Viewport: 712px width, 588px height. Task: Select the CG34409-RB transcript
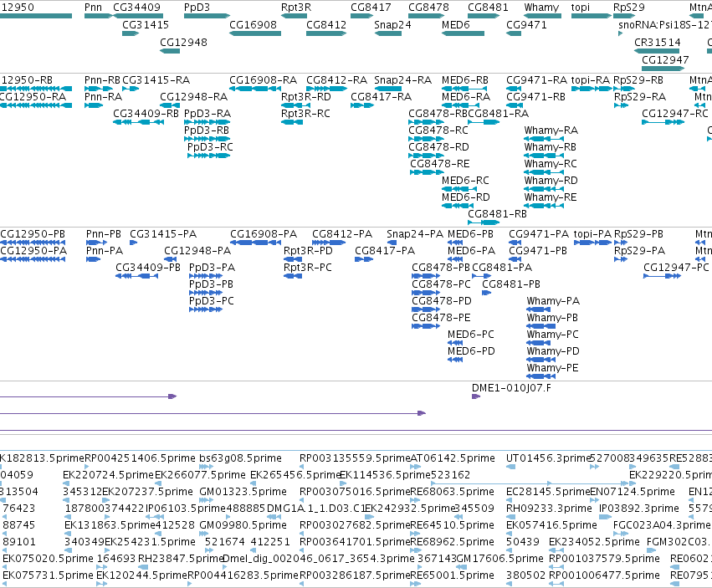pos(139,122)
